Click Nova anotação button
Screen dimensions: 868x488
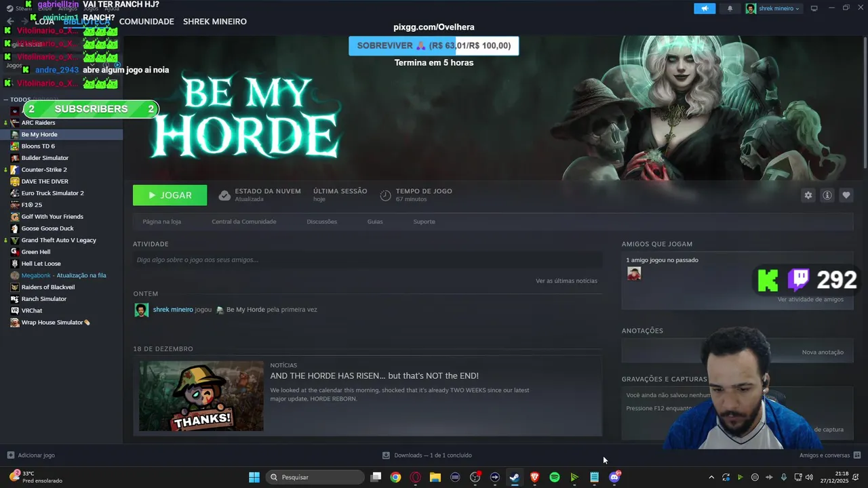coord(823,352)
